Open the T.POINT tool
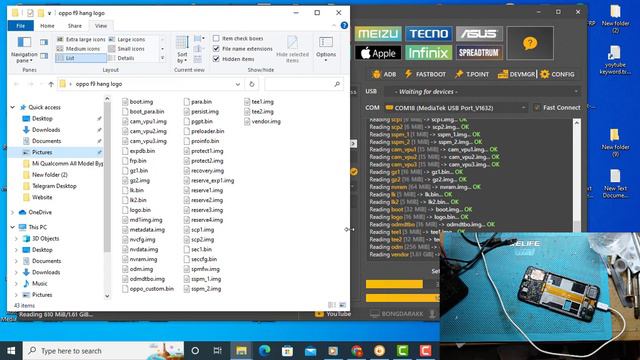The image size is (640, 360). (471, 74)
